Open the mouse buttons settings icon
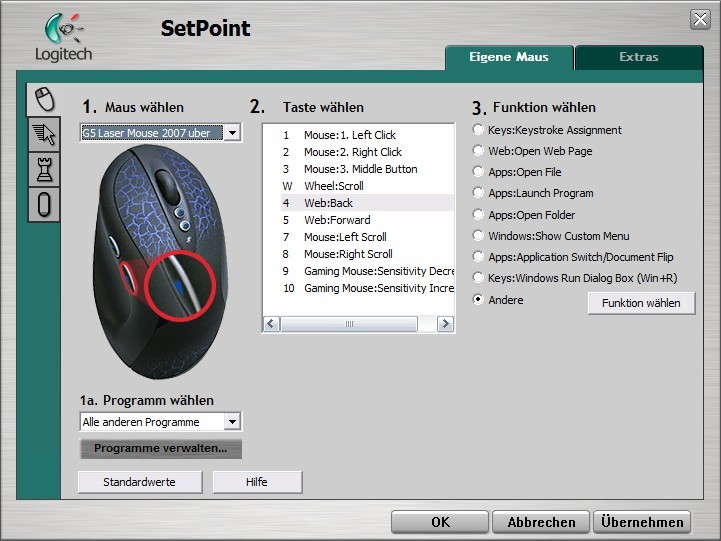Viewport: 721px width, 541px height. (44, 99)
